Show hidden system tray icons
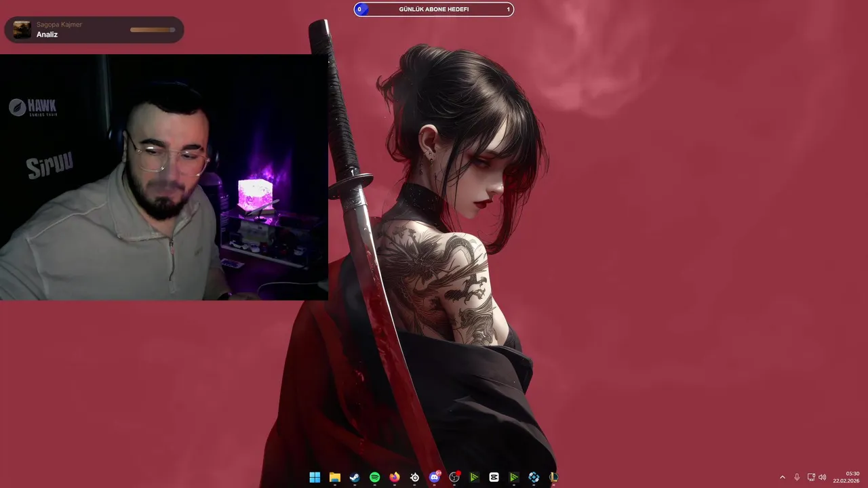Viewport: 868px width, 488px height. 783,477
